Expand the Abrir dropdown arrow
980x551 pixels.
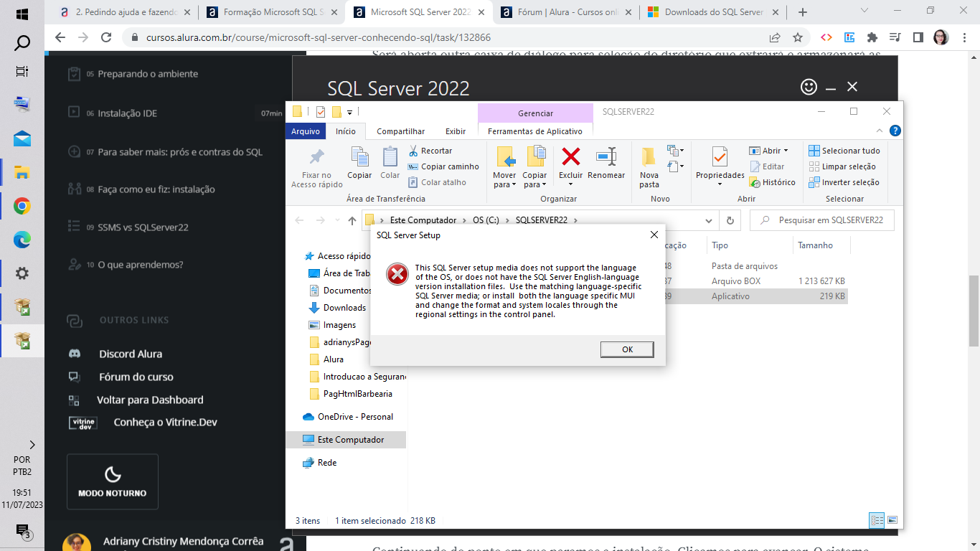coord(786,151)
